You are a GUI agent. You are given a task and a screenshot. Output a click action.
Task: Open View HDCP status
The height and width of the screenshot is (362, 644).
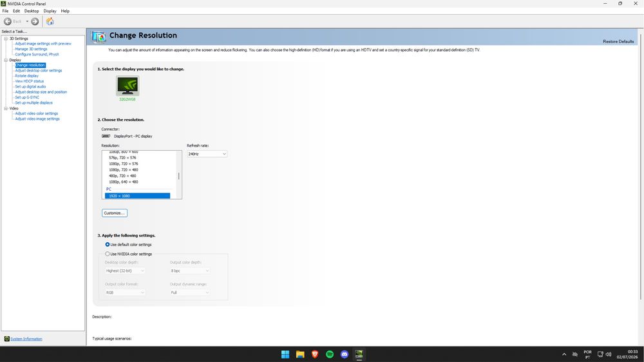30,81
